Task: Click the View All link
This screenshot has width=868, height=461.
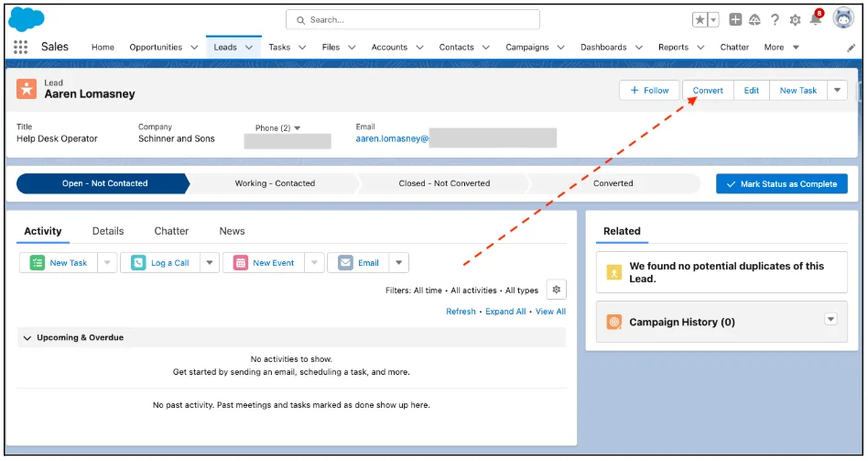Action: [x=550, y=312]
